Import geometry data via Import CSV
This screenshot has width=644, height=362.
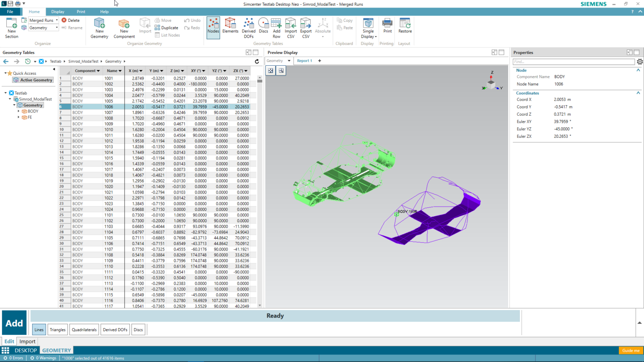click(x=291, y=27)
